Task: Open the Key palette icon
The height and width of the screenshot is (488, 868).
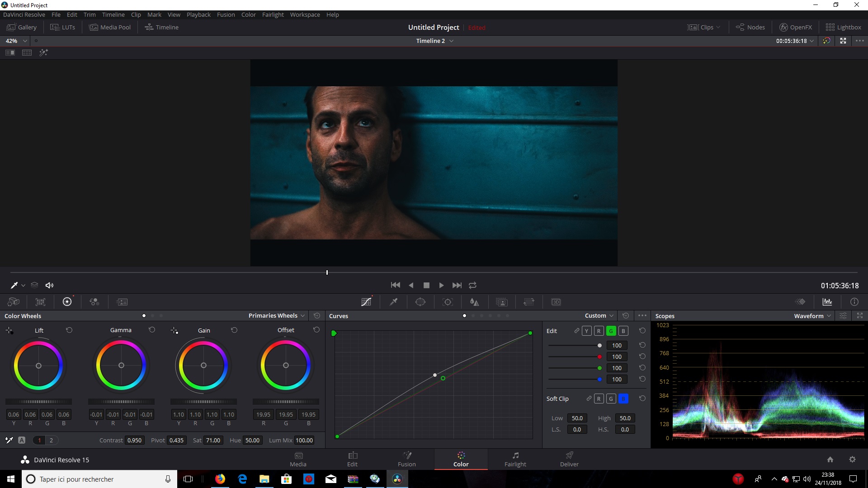Action: (x=502, y=302)
